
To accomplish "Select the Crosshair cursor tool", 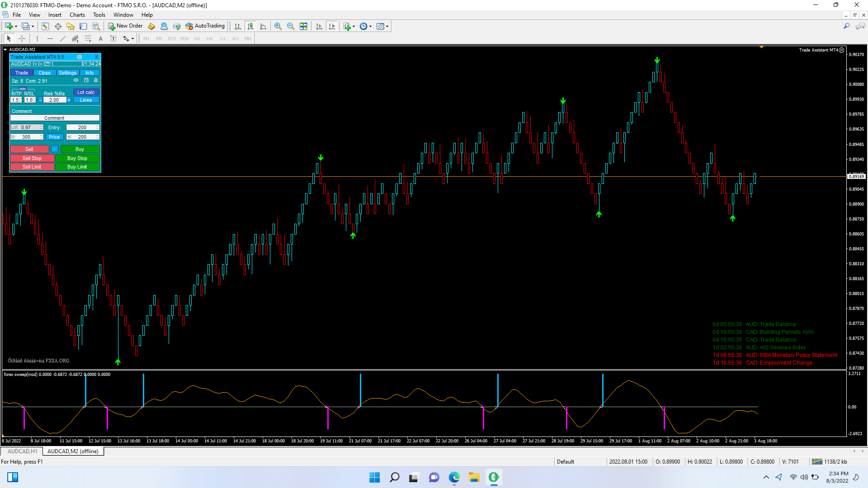I will [x=22, y=39].
